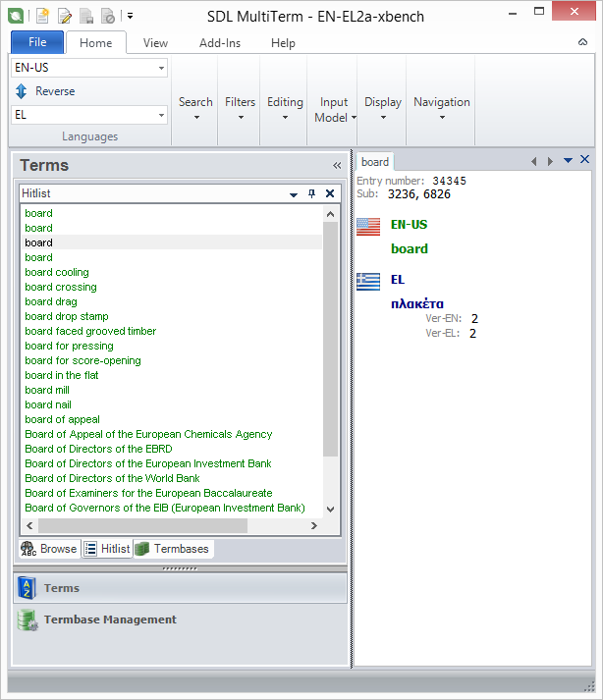Expand the Display ribbon group
Image resolution: width=603 pixels, height=700 pixels.
[x=383, y=108]
